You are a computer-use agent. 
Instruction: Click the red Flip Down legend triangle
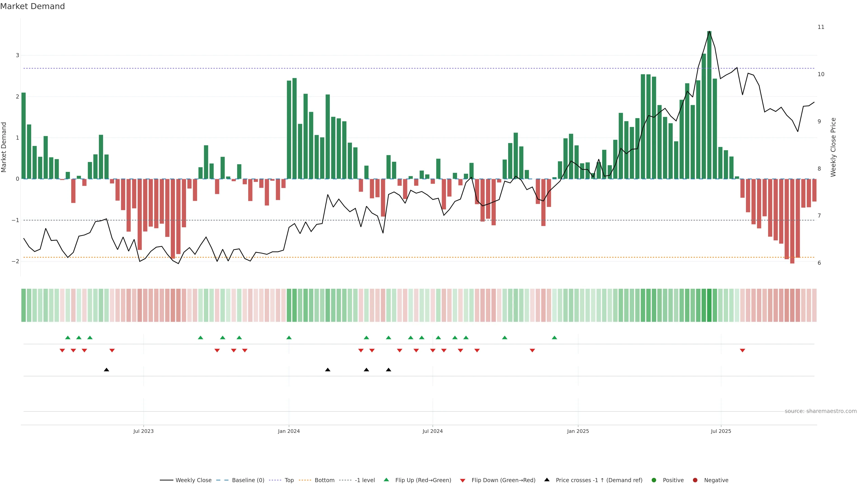pyautogui.click(x=463, y=480)
